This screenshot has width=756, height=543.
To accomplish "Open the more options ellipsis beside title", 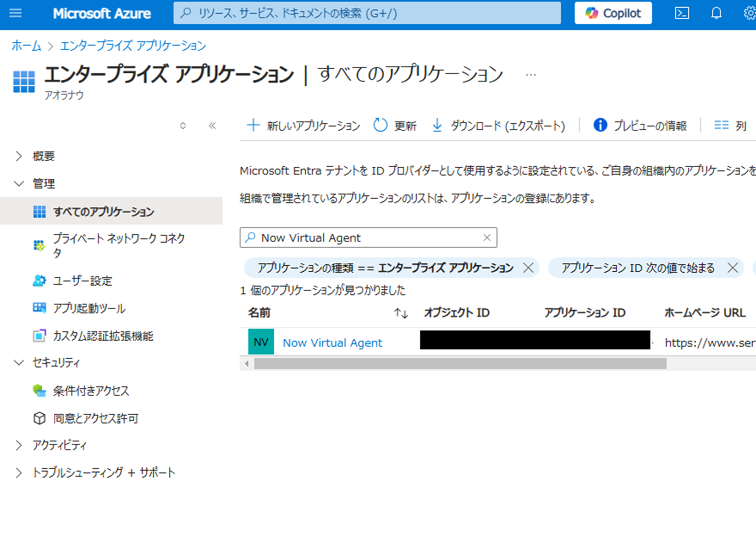I will pyautogui.click(x=531, y=75).
